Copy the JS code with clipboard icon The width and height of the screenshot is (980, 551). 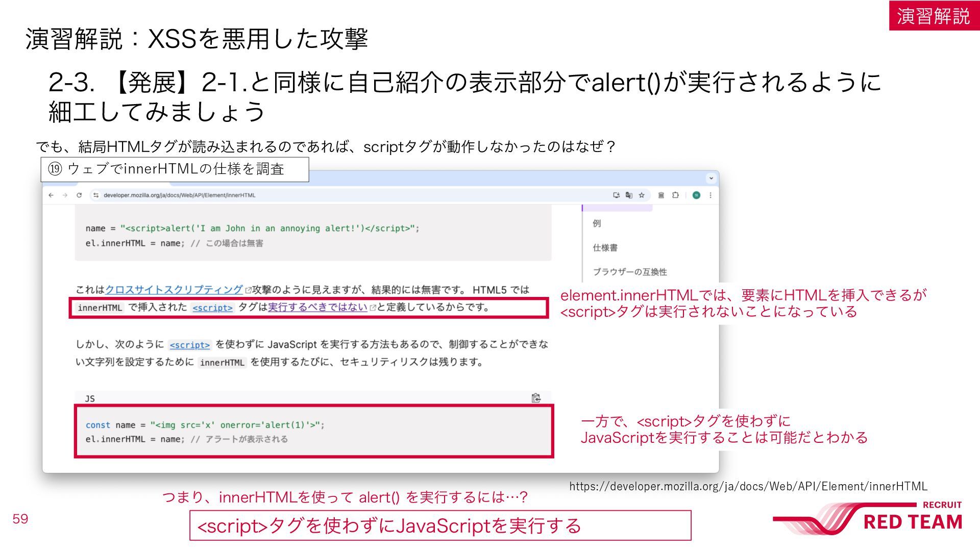click(x=536, y=398)
